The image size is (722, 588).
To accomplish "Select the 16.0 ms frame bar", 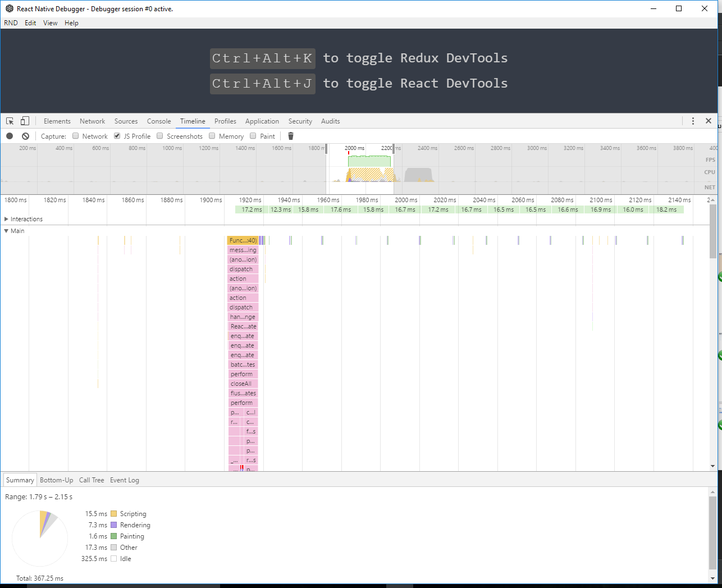I will pyautogui.click(x=633, y=209).
